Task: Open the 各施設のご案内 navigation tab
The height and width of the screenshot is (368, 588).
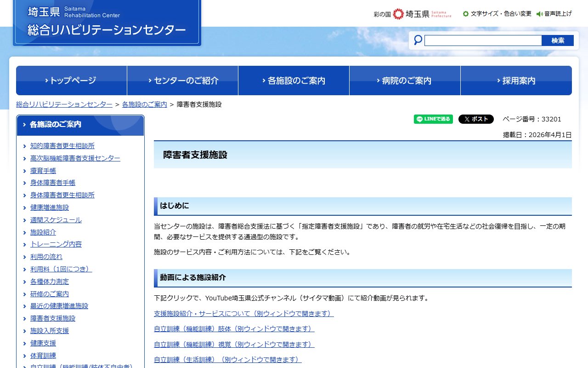Action: point(294,80)
